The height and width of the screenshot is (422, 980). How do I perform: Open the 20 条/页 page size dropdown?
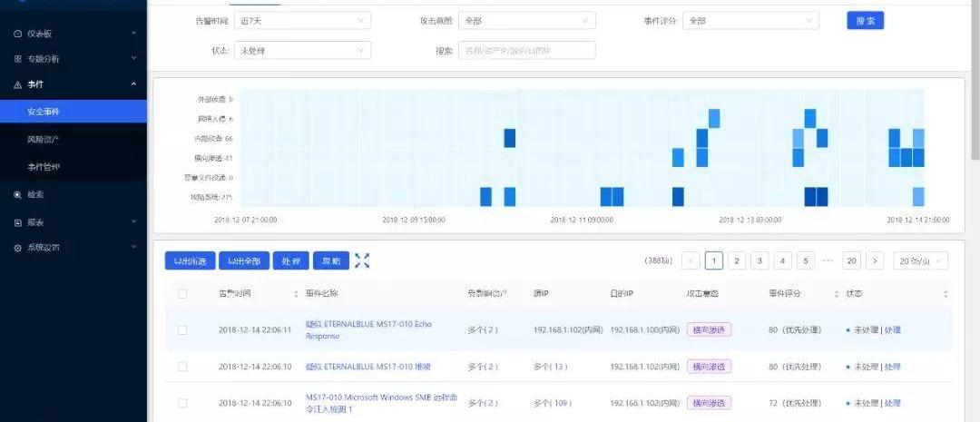pos(920,261)
